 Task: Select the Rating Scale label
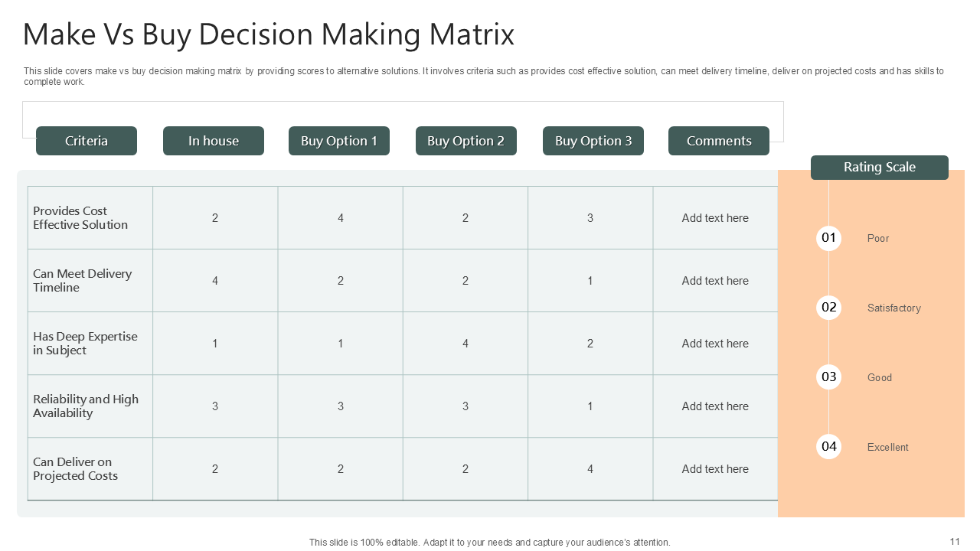[x=880, y=168]
